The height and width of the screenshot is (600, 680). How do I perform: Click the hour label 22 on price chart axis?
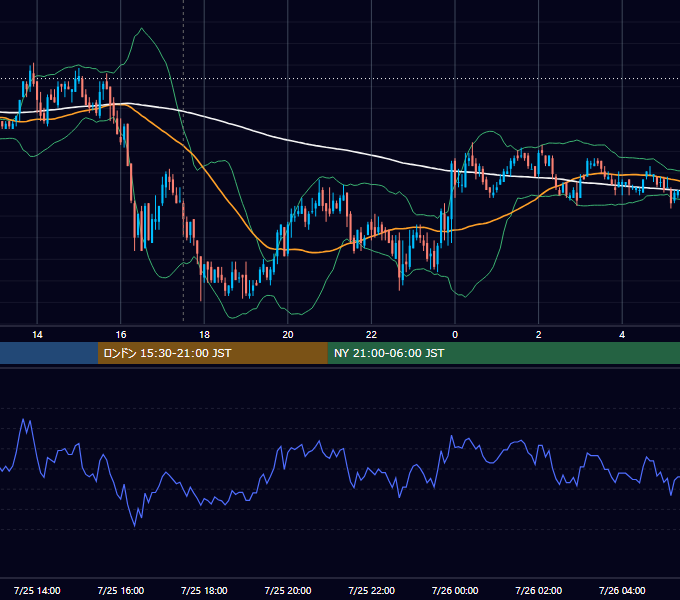click(x=372, y=335)
